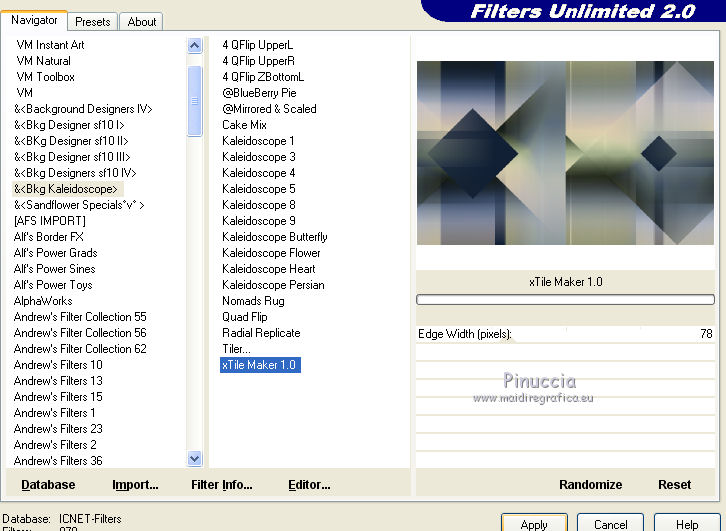Image resolution: width=726 pixels, height=531 pixels.
Task: Choose the Kaleidoscope Persian filter
Action: tap(273, 285)
